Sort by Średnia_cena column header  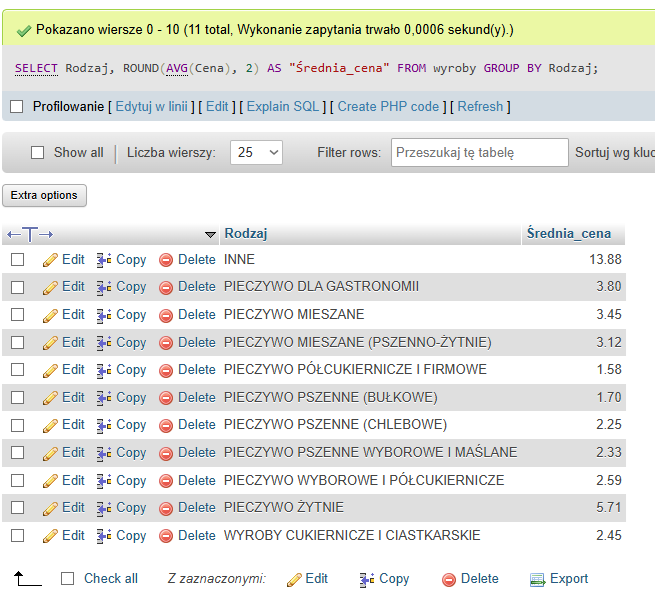(567, 234)
